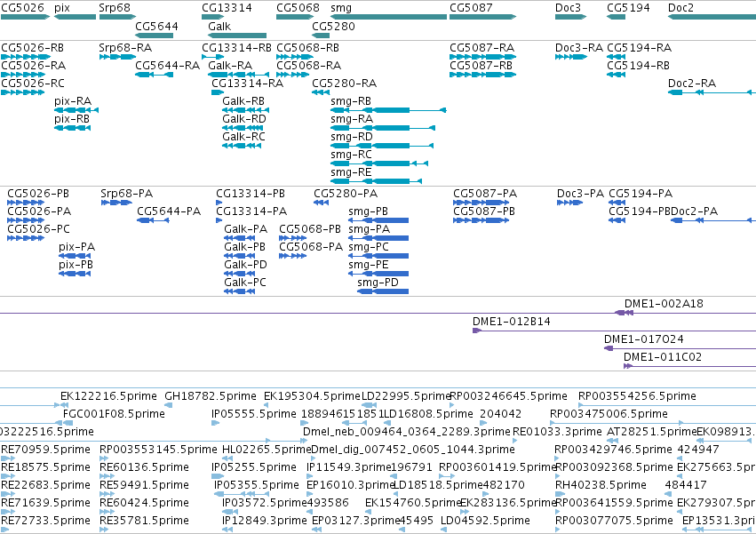Click the smg gene label
The width and height of the screenshot is (756, 534).
[x=341, y=8]
